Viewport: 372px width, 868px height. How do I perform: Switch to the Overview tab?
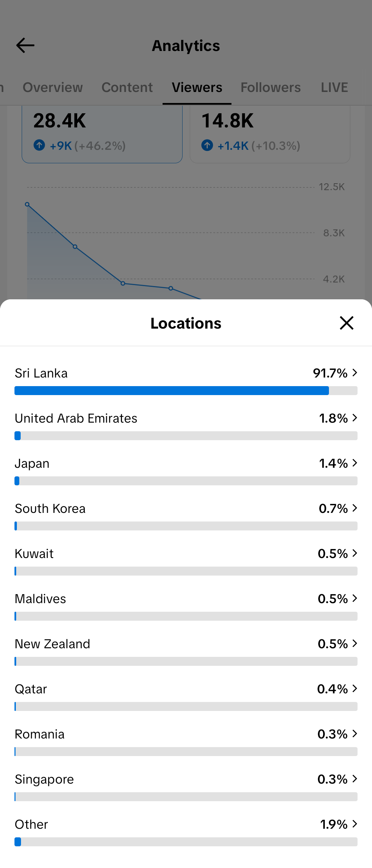tap(53, 87)
